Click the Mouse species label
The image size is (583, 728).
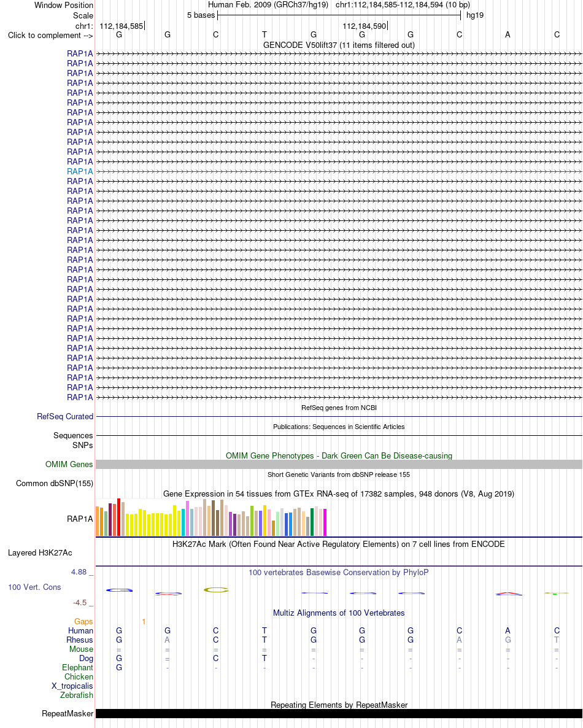(x=81, y=649)
